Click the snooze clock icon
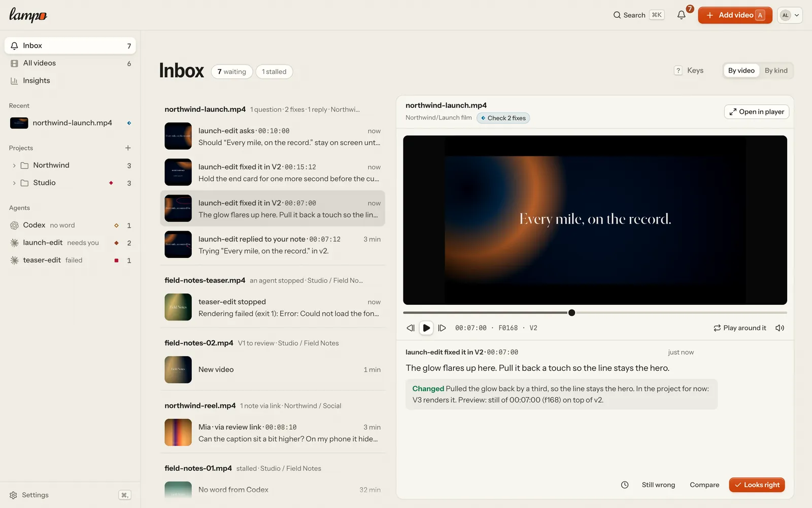Screen dimensions: 812x508 pos(625,485)
